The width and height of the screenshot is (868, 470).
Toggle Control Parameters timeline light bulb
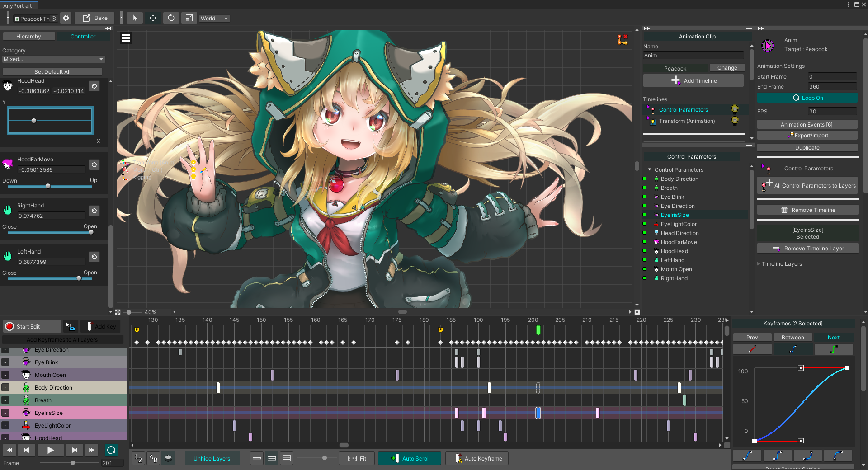(735, 109)
